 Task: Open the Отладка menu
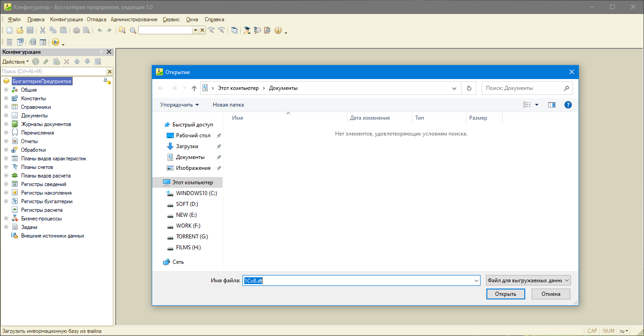coord(97,19)
